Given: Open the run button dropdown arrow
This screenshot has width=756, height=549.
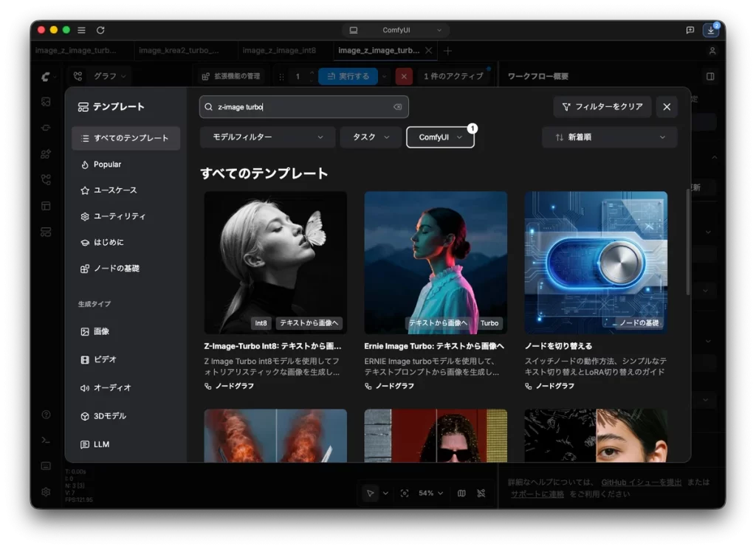Looking at the screenshot, I should pos(384,76).
